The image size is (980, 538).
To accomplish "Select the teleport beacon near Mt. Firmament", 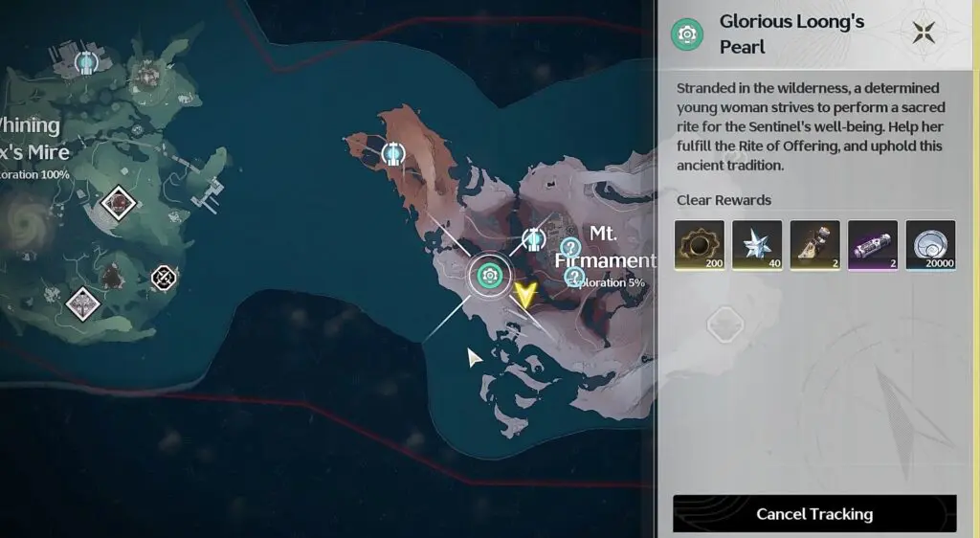I will (534, 239).
